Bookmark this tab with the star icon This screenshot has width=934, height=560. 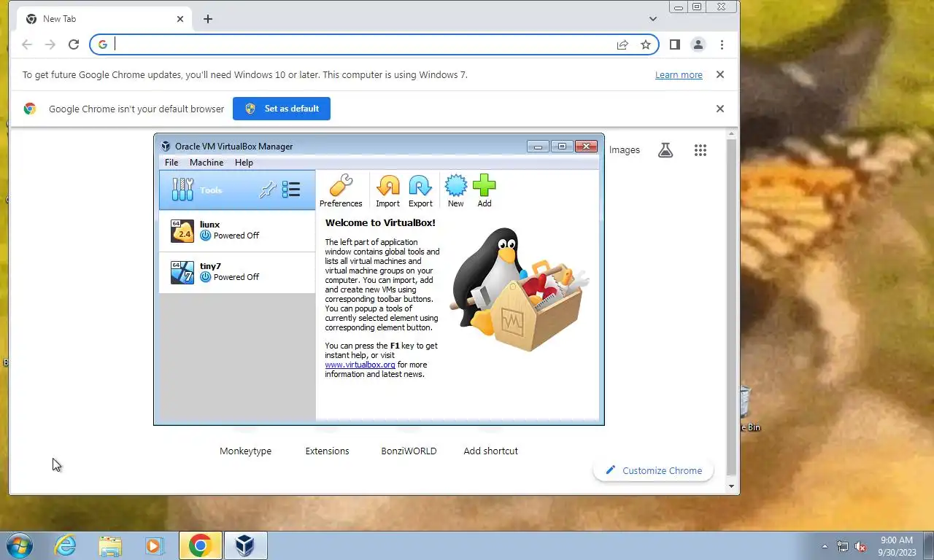646,44
